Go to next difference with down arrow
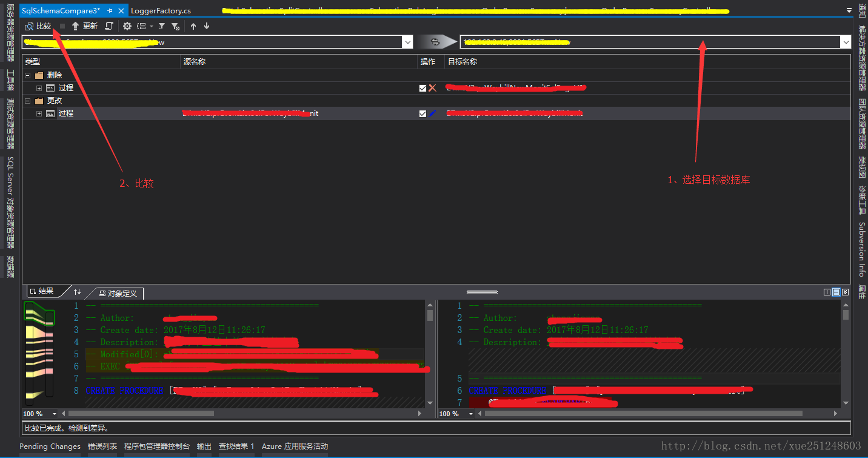 207,26
